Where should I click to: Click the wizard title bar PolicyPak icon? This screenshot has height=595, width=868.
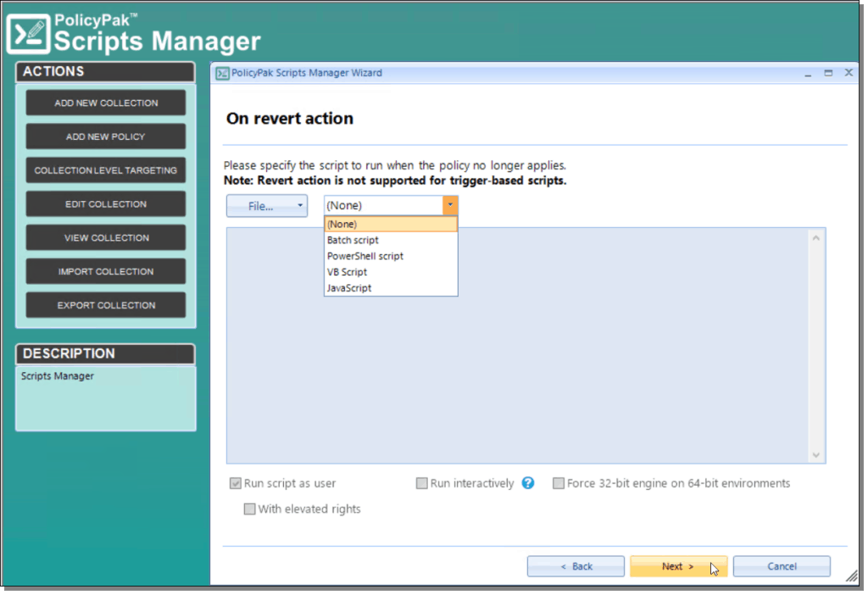tap(221, 73)
